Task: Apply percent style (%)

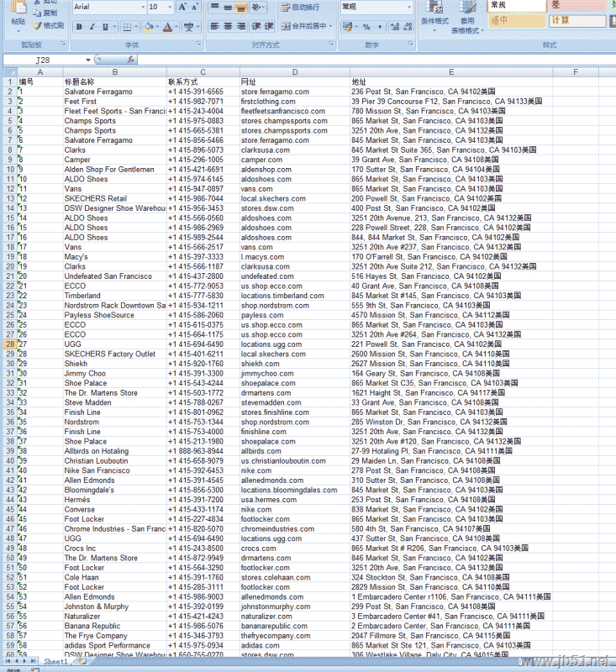Action: click(x=366, y=27)
